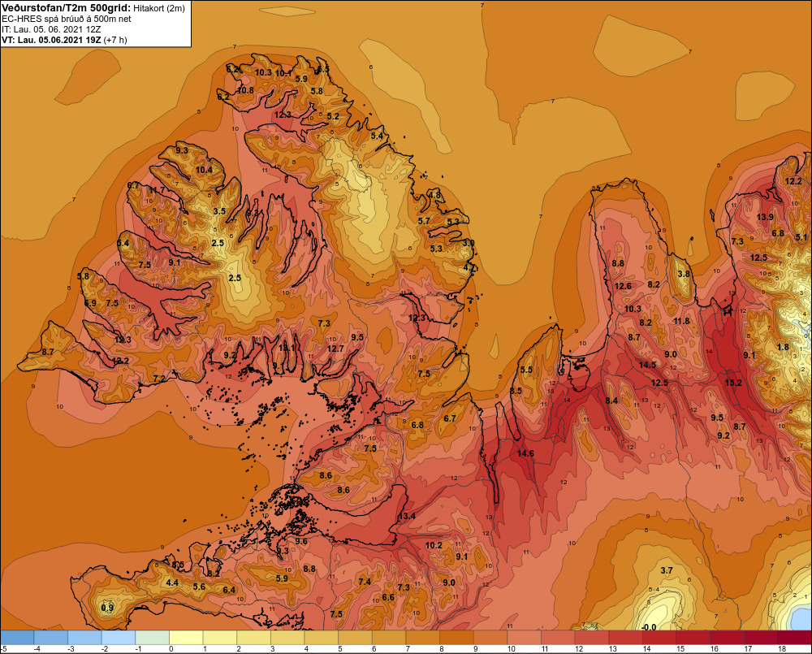Click the legend label '18'

coord(782,649)
